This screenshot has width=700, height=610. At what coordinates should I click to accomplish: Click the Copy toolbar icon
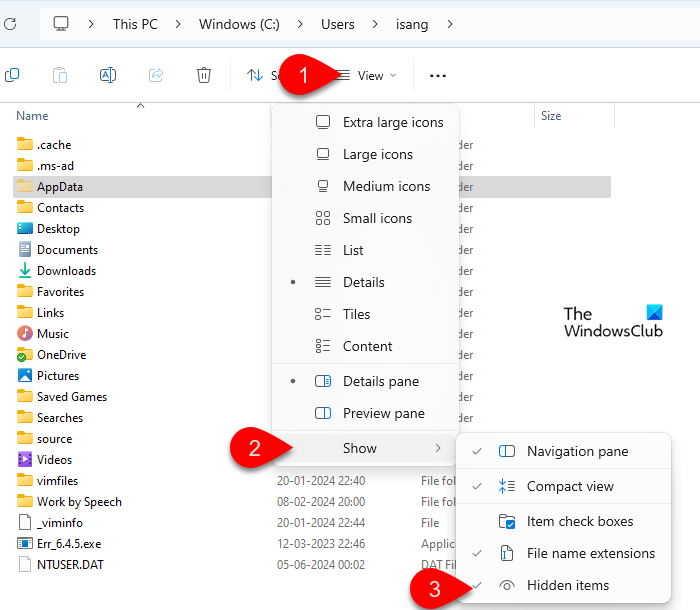(12, 75)
